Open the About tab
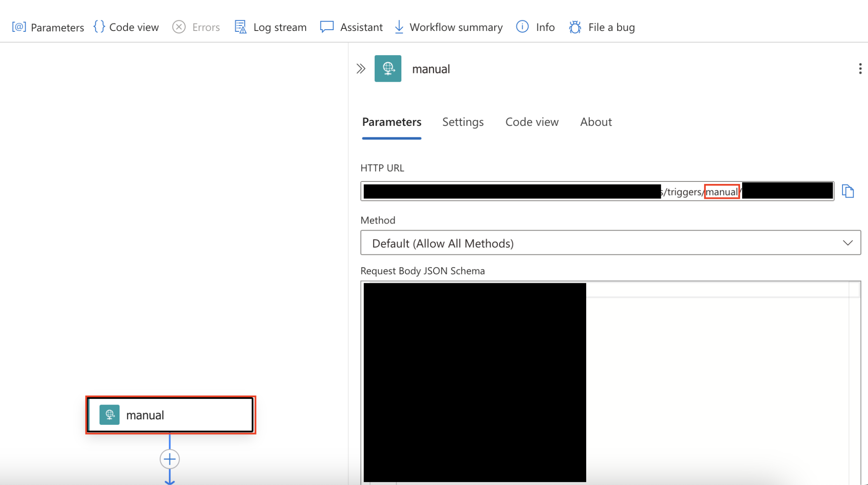This screenshot has height=485, width=868. point(595,122)
